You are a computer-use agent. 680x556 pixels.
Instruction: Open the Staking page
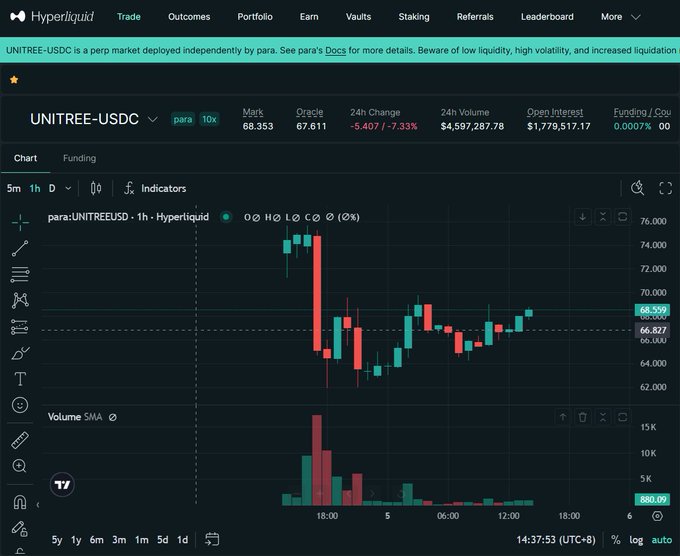(x=414, y=17)
